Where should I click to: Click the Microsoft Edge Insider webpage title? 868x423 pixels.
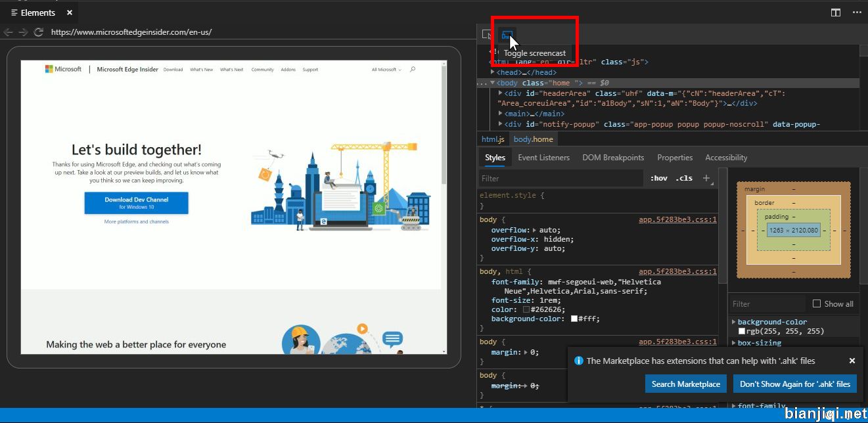point(127,69)
